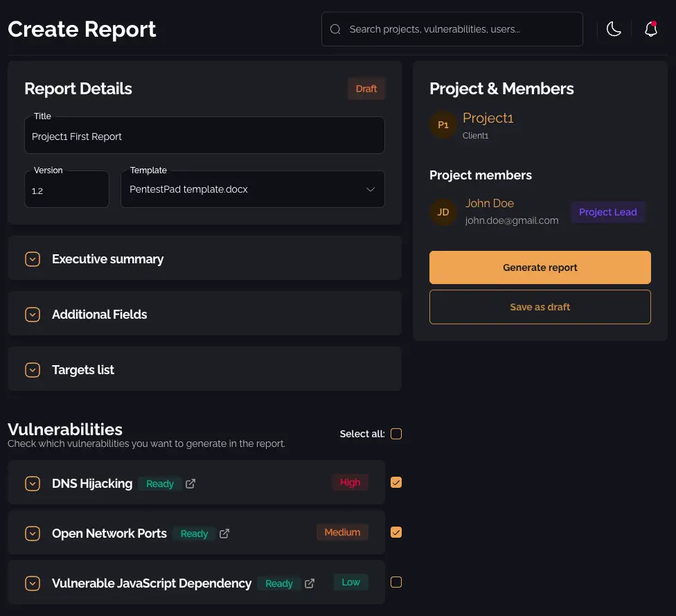Viewport: 676px width, 616px height.
Task: Click the P1 project avatar
Action: (443, 125)
